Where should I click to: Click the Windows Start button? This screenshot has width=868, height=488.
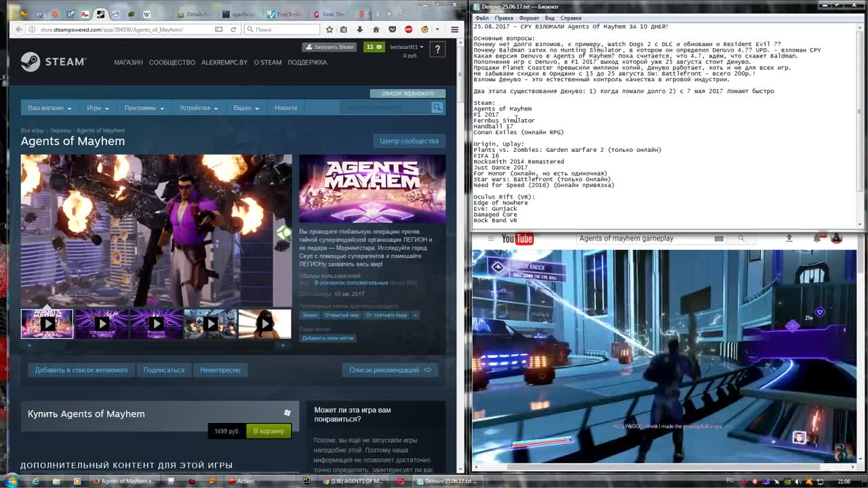tap(12, 481)
